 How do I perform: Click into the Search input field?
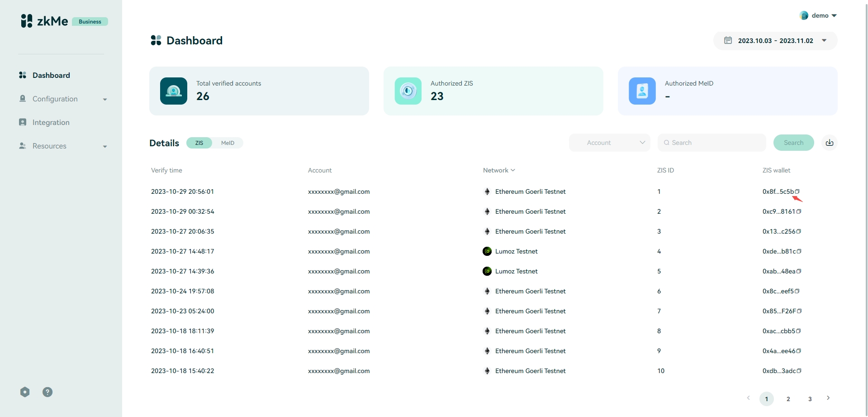tap(715, 143)
